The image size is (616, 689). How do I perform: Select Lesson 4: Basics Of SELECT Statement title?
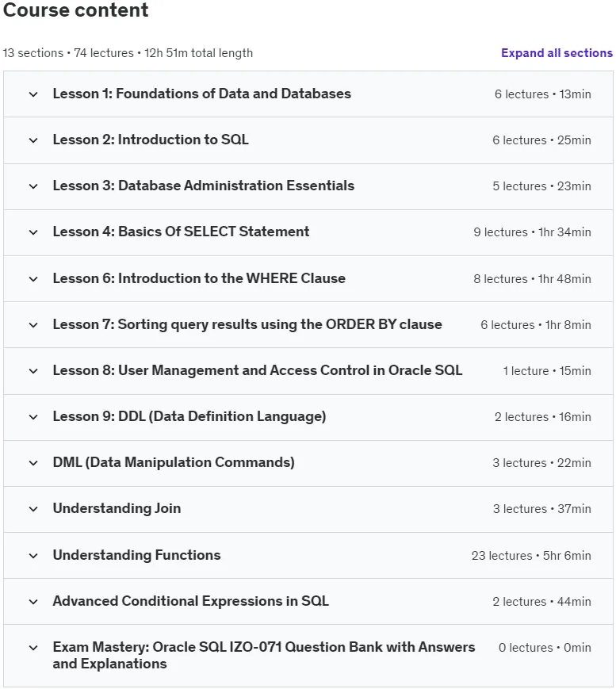(x=181, y=232)
